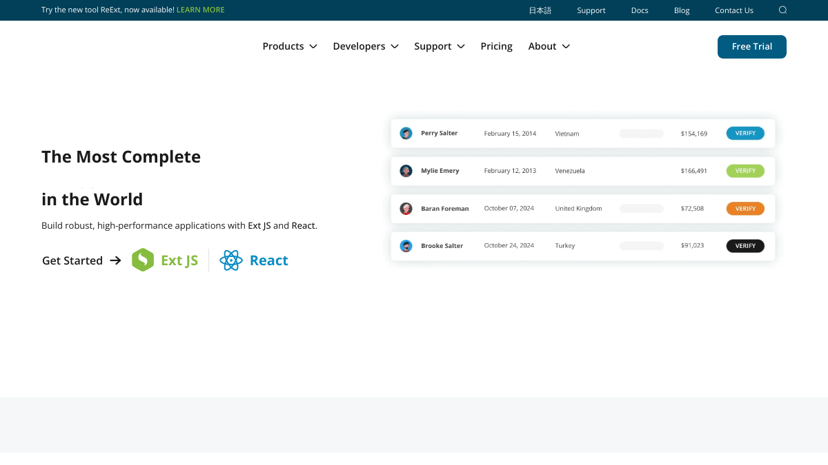
Task: Click the React text link
Action: tap(269, 260)
